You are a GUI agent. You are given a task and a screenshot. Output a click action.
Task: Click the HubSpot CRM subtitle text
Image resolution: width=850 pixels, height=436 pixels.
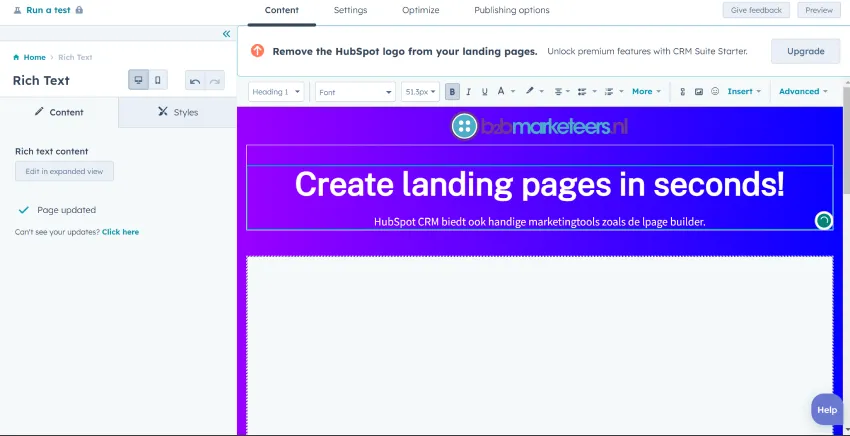[539, 222]
